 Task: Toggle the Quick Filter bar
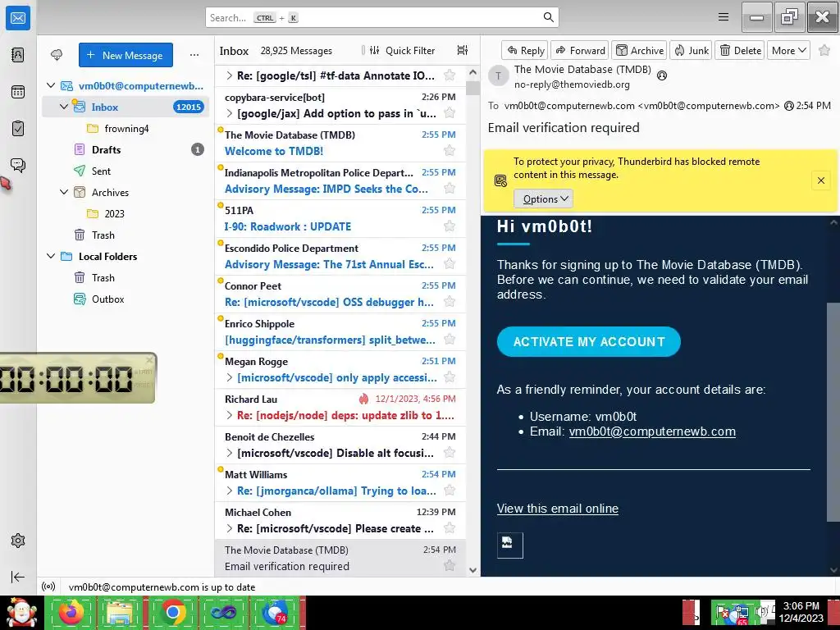click(402, 50)
